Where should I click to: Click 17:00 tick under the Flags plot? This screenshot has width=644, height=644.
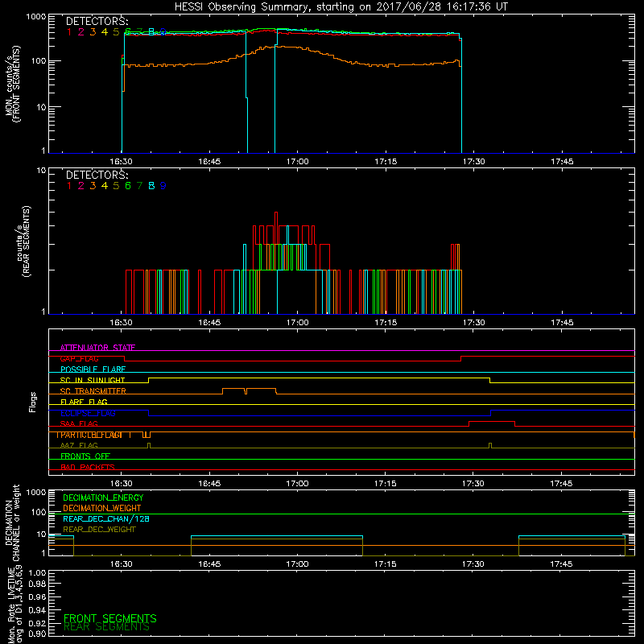tap(297, 484)
